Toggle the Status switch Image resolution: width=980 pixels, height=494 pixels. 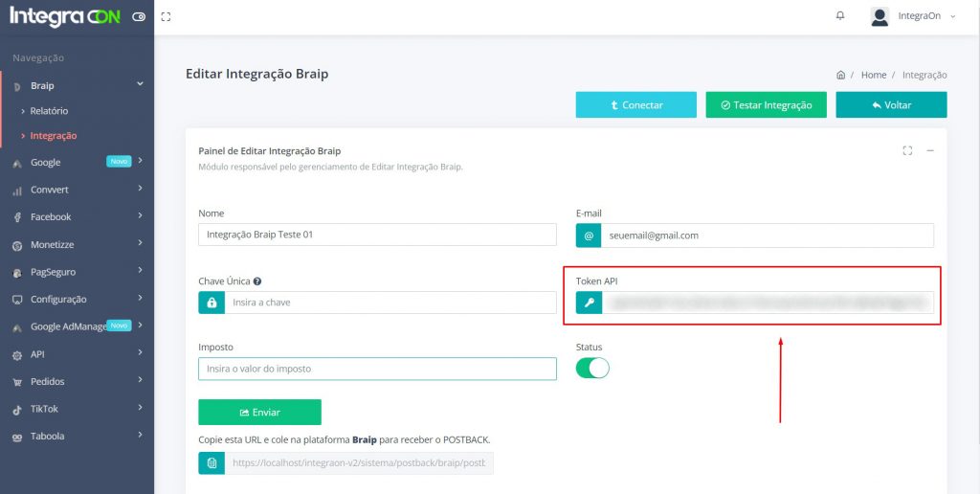pyautogui.click(x=592, y=368)
